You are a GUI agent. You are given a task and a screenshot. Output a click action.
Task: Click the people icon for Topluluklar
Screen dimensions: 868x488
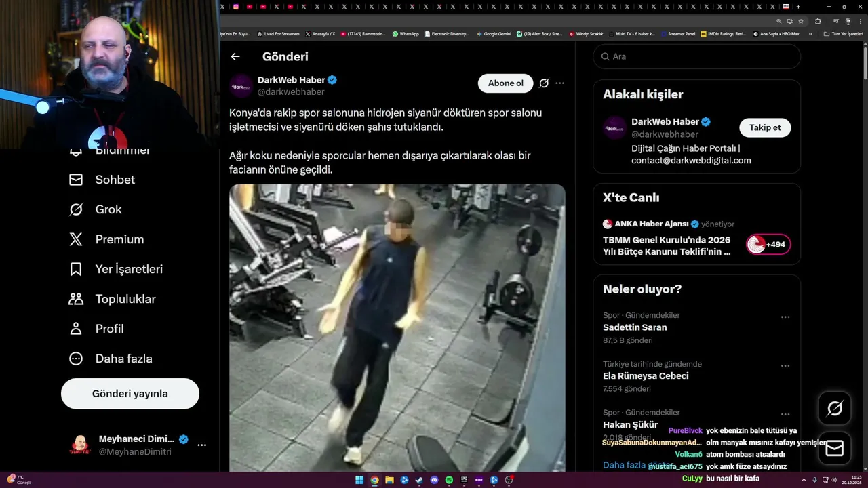pos(76,299)
